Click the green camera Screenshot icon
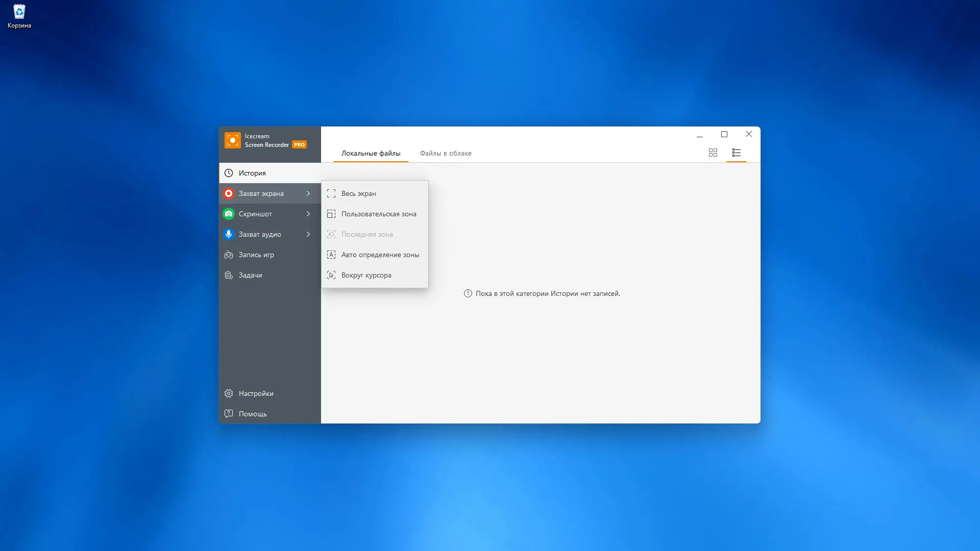 pos(229,214)
